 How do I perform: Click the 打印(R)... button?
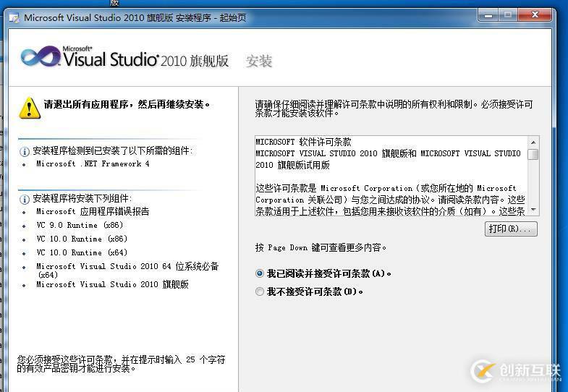pyautogui.click(x=511, y=229)
